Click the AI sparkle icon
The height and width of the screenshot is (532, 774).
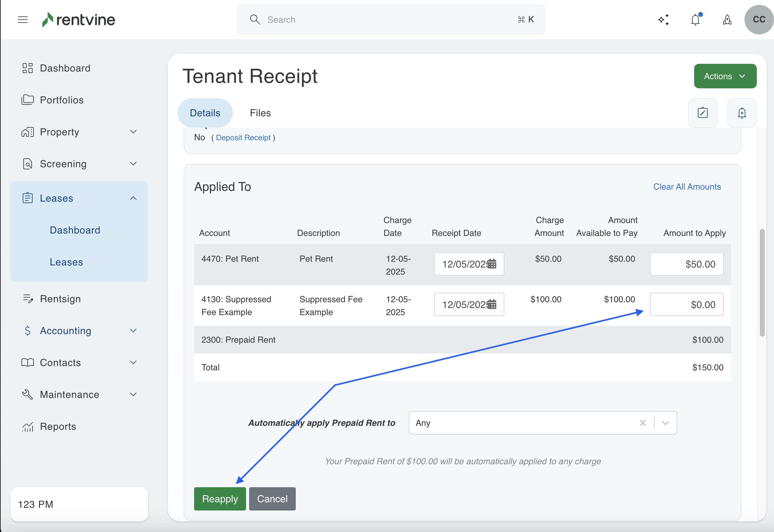pos(663,20)
